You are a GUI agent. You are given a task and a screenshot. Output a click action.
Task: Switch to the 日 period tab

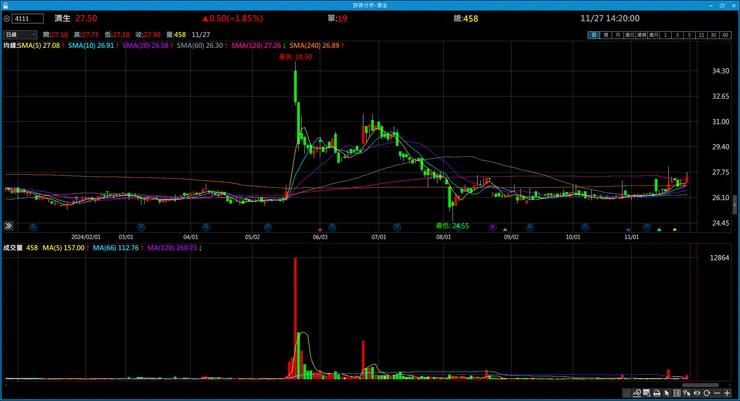[x=594, y=35]
